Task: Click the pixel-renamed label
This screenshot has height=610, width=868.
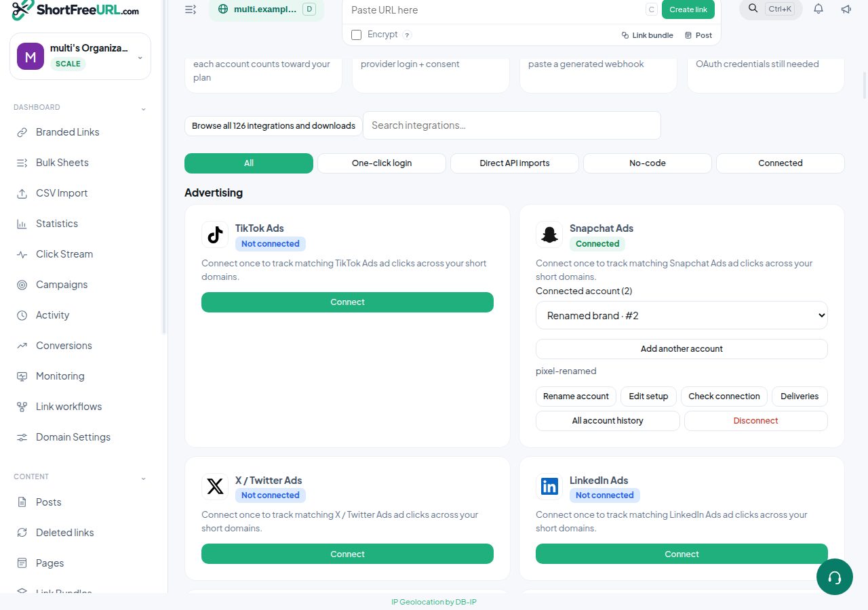Action: click(566, 371)
